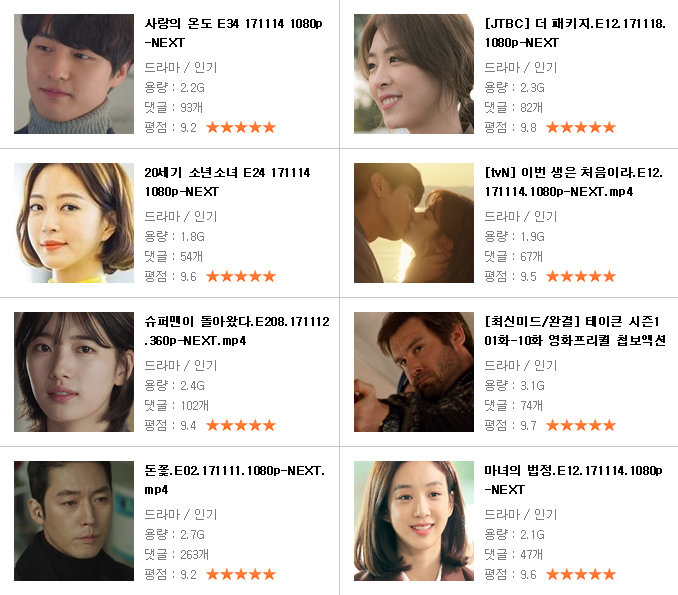678x595 pixels.
Task: Click the 댓글 263개 comment count
Action: (x=176, y=554)
